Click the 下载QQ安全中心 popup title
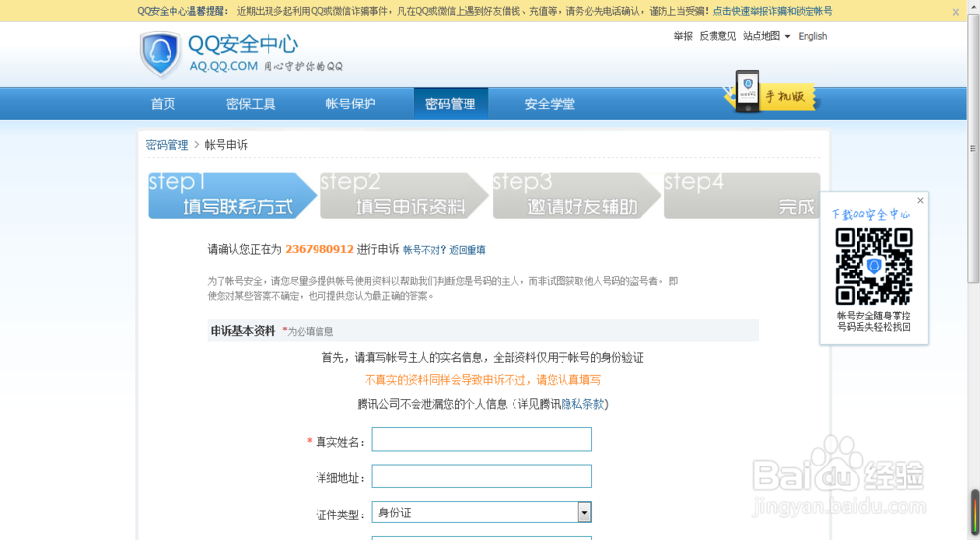 click(x=870, y=214)
